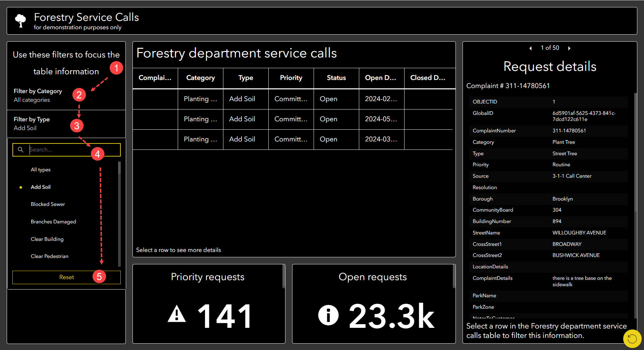
Task: Click the ComplaintDetails text about tree base
Action: (x=582, y=281)
